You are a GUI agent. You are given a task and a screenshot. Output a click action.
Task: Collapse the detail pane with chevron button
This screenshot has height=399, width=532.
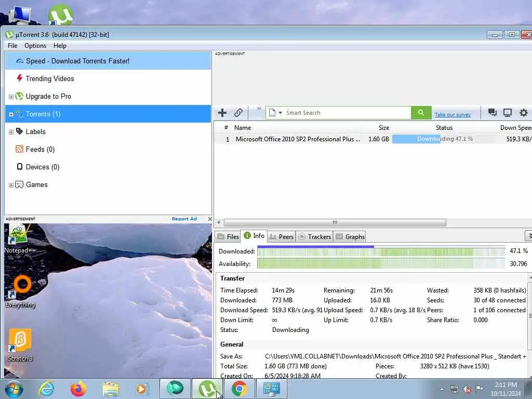pos(528,235)
